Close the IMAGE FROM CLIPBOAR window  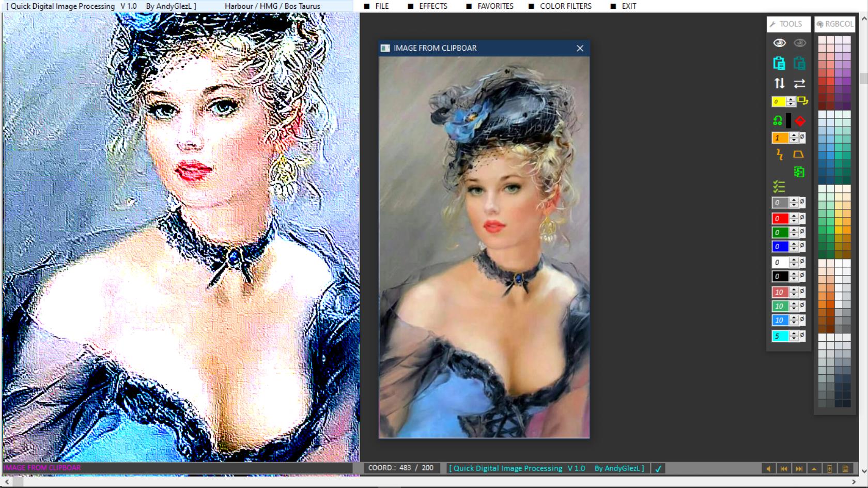tap(580, 48)
